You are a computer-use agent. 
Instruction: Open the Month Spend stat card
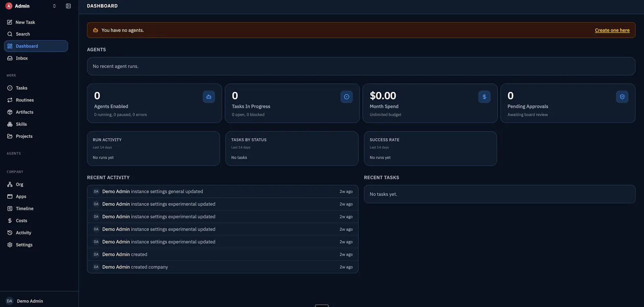(x=430, y=103)
